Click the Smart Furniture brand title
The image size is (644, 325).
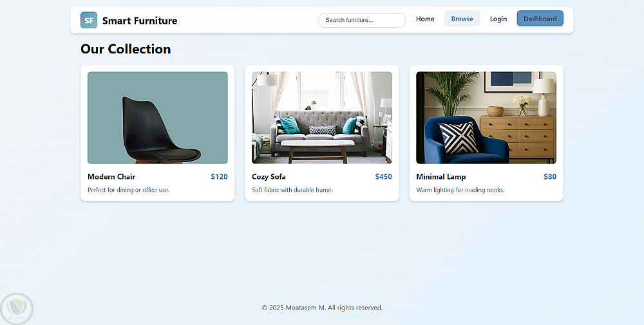(x=140, y=21)
